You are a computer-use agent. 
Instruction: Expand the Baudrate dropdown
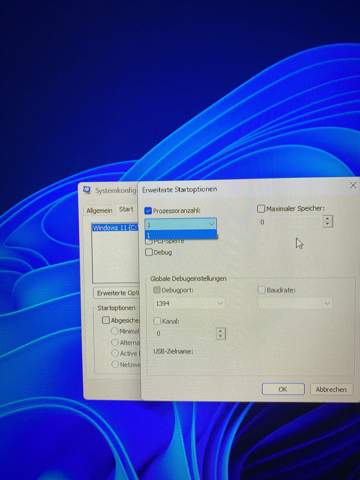(295, 303)
